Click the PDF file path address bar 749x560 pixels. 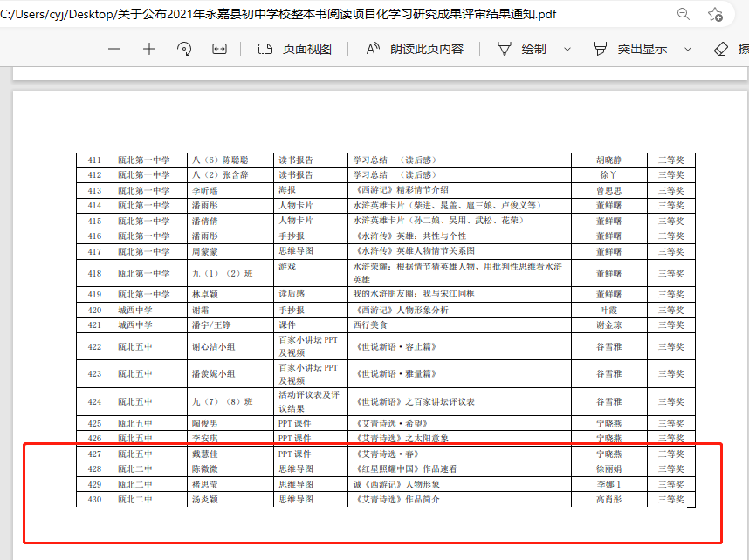279,14
